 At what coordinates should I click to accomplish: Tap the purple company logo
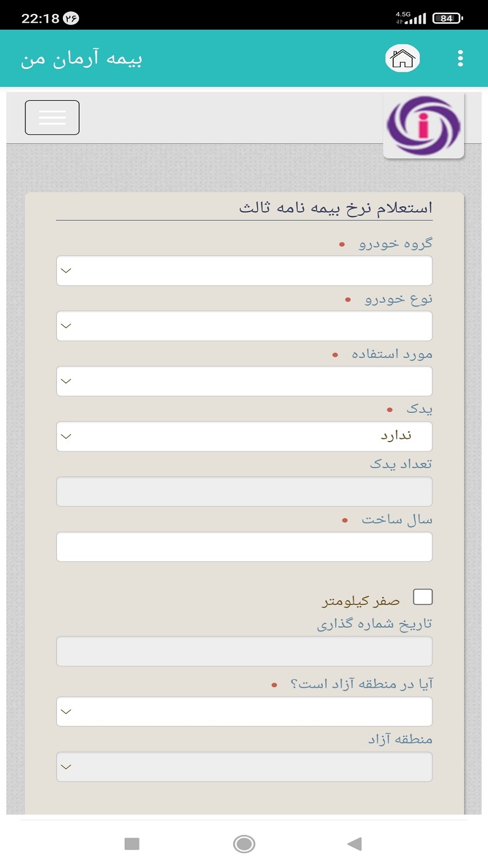tap(425, 124)
